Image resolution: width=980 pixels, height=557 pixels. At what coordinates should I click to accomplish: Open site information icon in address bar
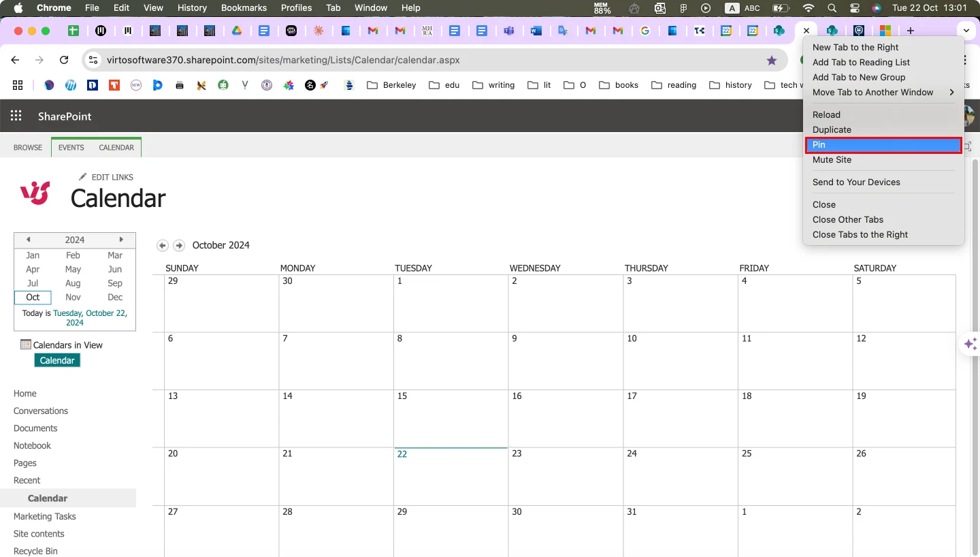coord(94,60)
